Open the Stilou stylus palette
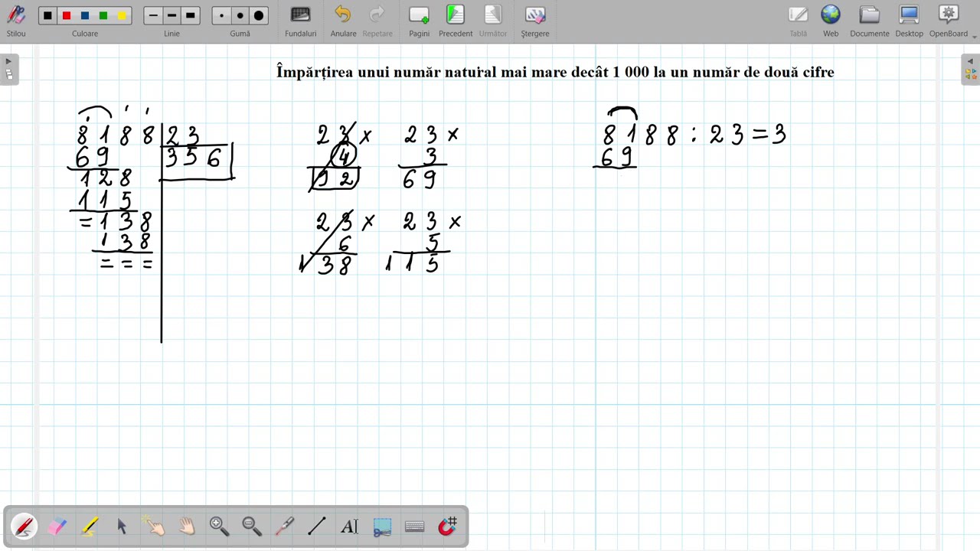This screenshot has height=551, width=980. (16, 21)
